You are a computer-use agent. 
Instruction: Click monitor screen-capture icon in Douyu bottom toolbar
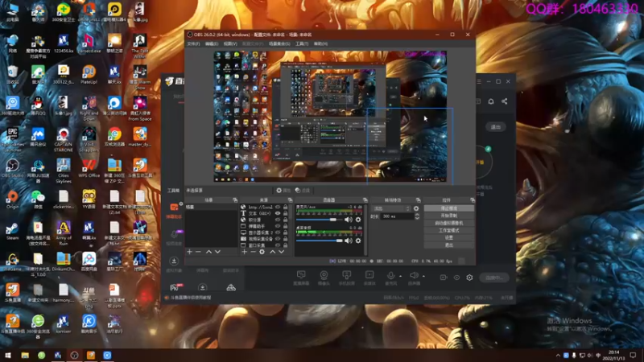(301, 275)
